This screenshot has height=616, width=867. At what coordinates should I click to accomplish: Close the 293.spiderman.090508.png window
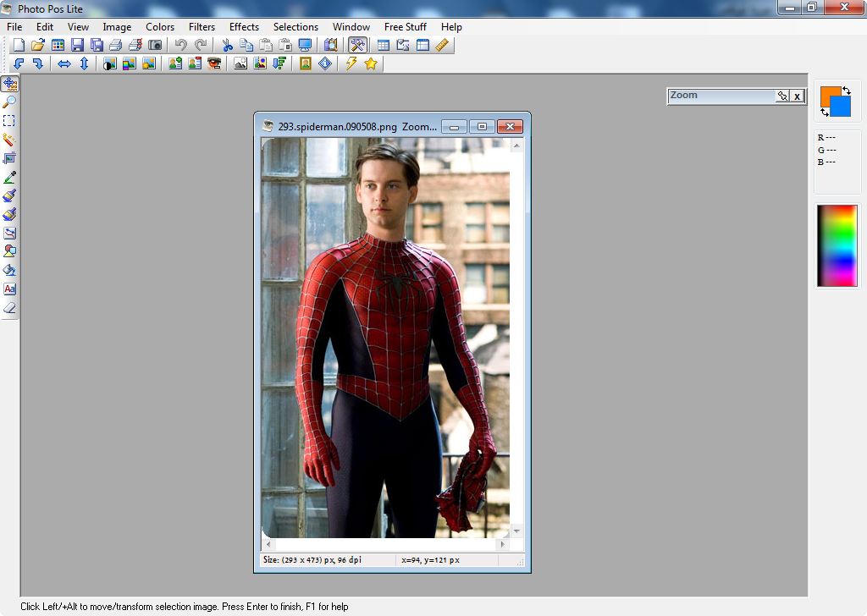(510, 127)
